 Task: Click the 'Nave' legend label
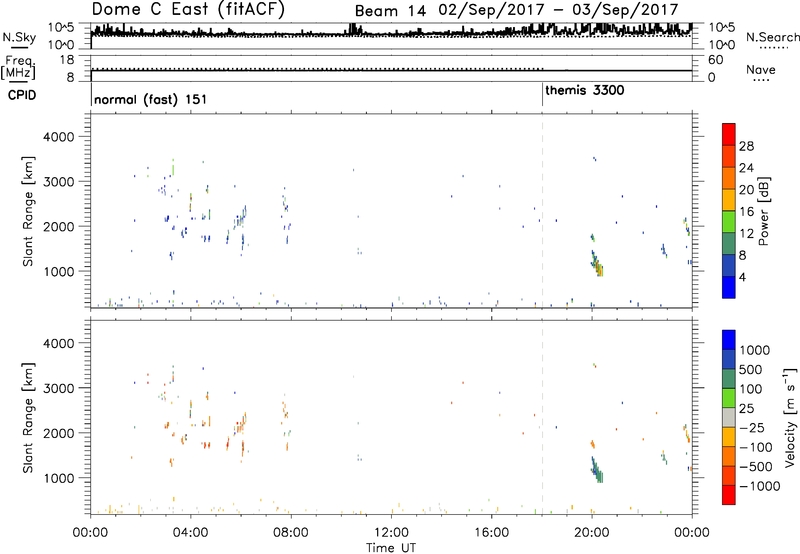[x=761, y=69]
